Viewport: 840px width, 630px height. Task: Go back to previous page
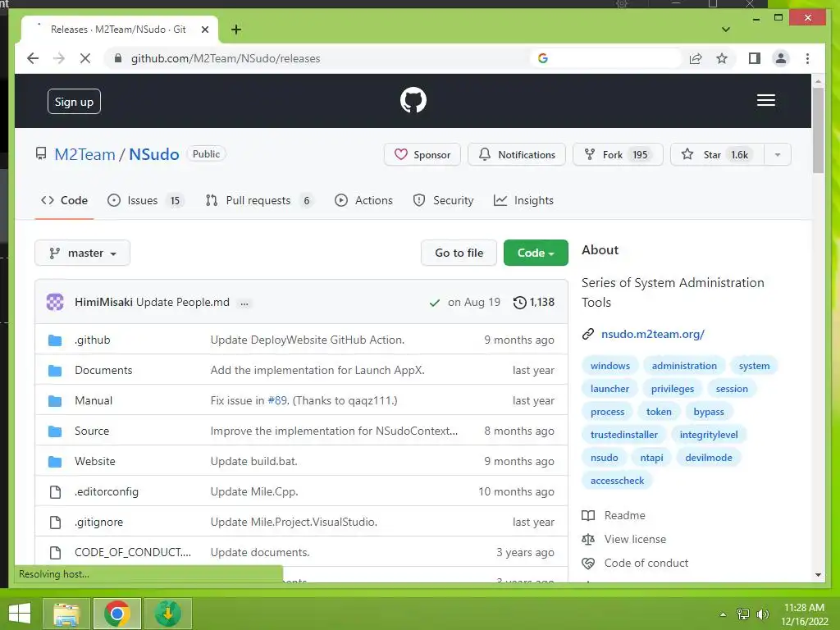33,58
